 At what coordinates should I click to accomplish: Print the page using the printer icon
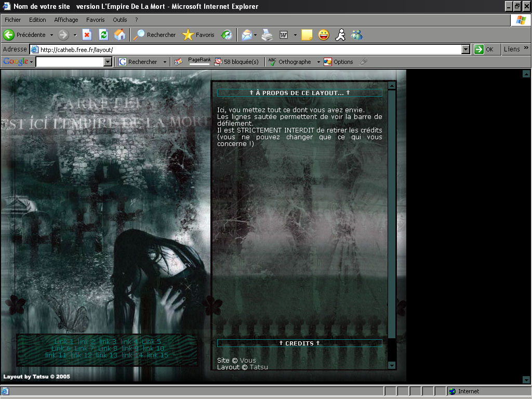click(267, 35)
